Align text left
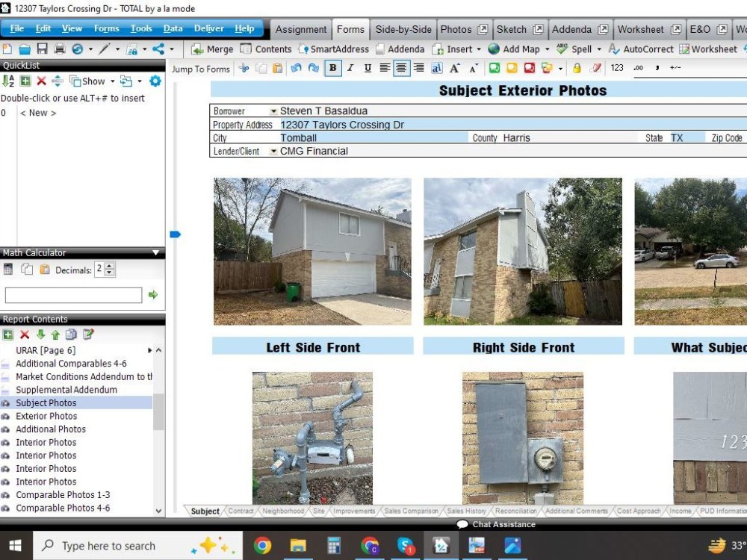Screen dimensions: 747x560 coord(385,68)
